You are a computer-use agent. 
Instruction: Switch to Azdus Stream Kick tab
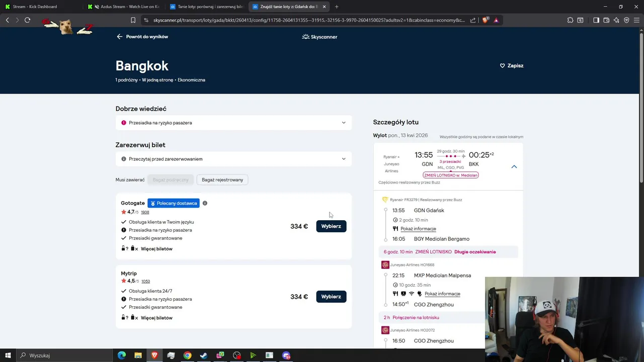click(x=123, y=7)
